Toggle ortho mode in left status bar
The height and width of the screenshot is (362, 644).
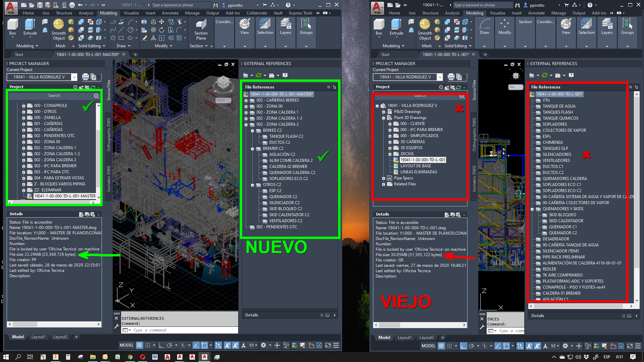pos(161,345)
